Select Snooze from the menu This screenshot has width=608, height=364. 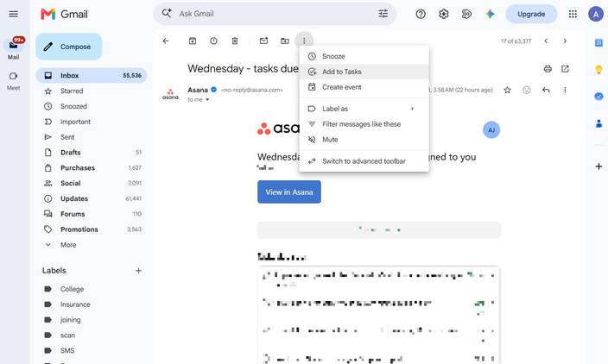[364, 56]
